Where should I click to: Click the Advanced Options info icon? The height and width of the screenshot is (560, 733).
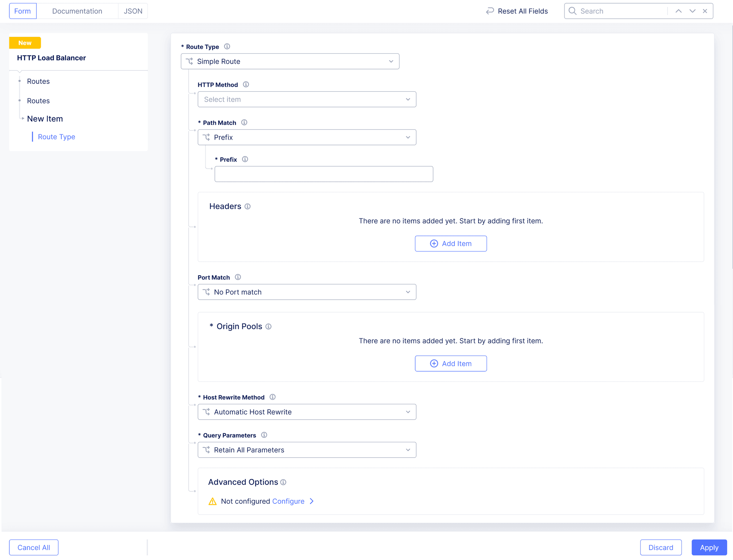click(283, 482)
